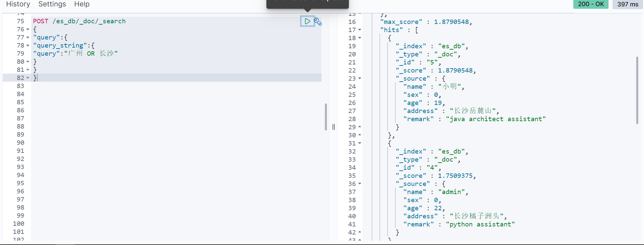Click the address "长沙岳麓山"
The width and height of the screenshot is (644, 245).
click(x=473, y=111)
